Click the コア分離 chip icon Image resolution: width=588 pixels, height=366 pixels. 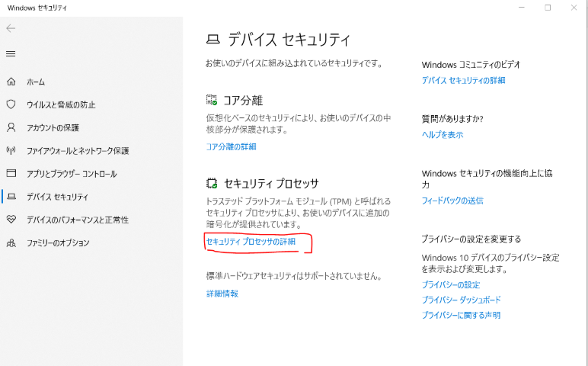pos(212,100)
